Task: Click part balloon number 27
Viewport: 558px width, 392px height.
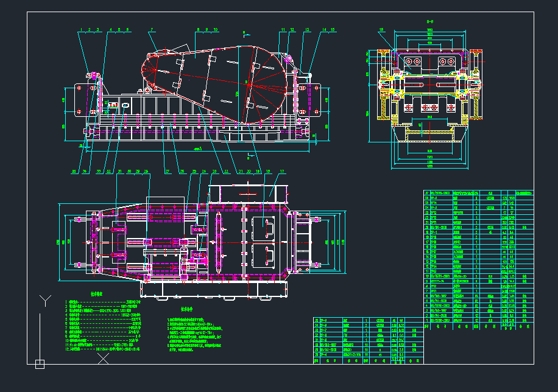Action: (166, 172)
